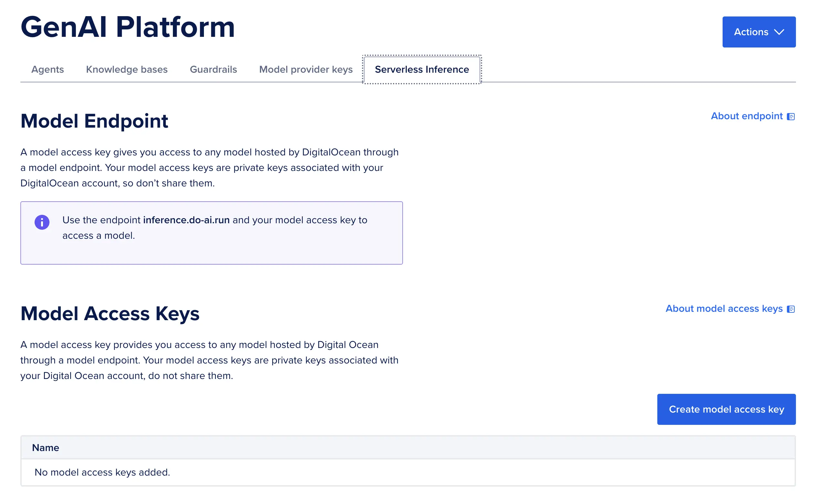Screen dimensions: 826x504
Task: Select the Model provider keys tab
Action: coord(306,69)
